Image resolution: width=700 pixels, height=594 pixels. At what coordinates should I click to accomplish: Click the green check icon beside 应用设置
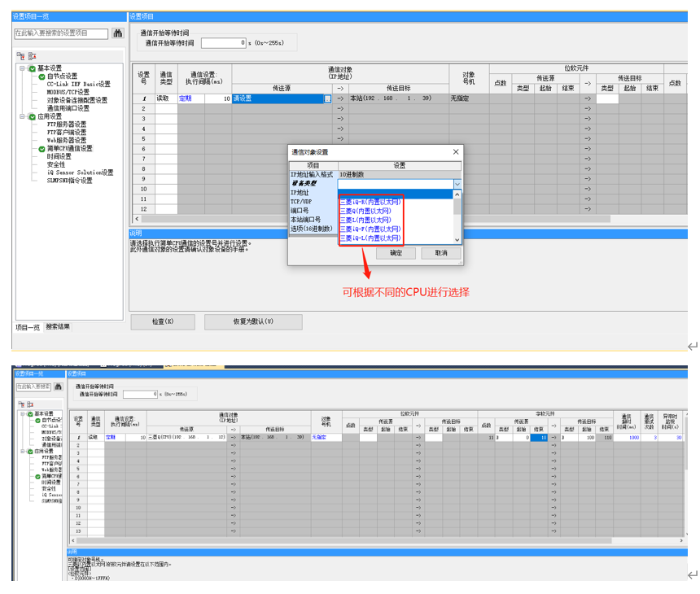[x=33, y=116]
